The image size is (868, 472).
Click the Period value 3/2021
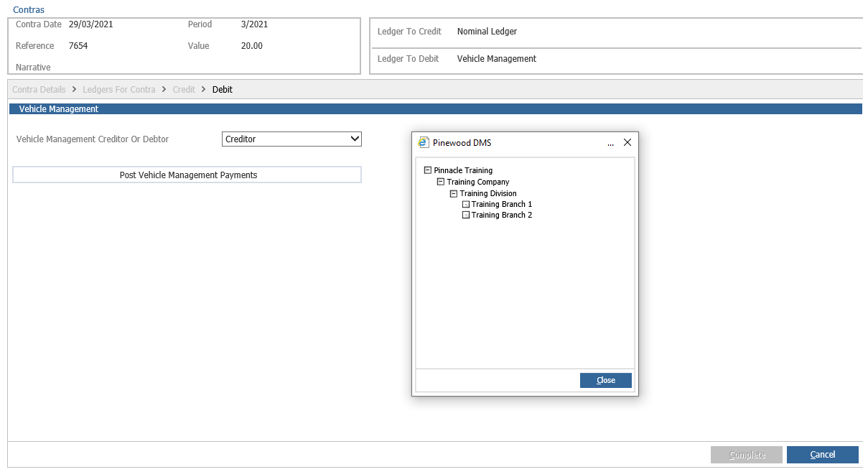click(x=255, y=24)
